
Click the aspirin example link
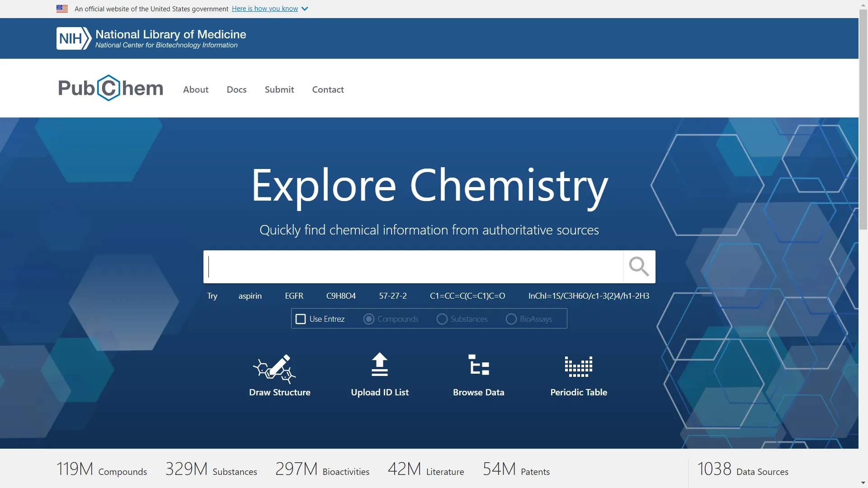(x=250, y=296)
